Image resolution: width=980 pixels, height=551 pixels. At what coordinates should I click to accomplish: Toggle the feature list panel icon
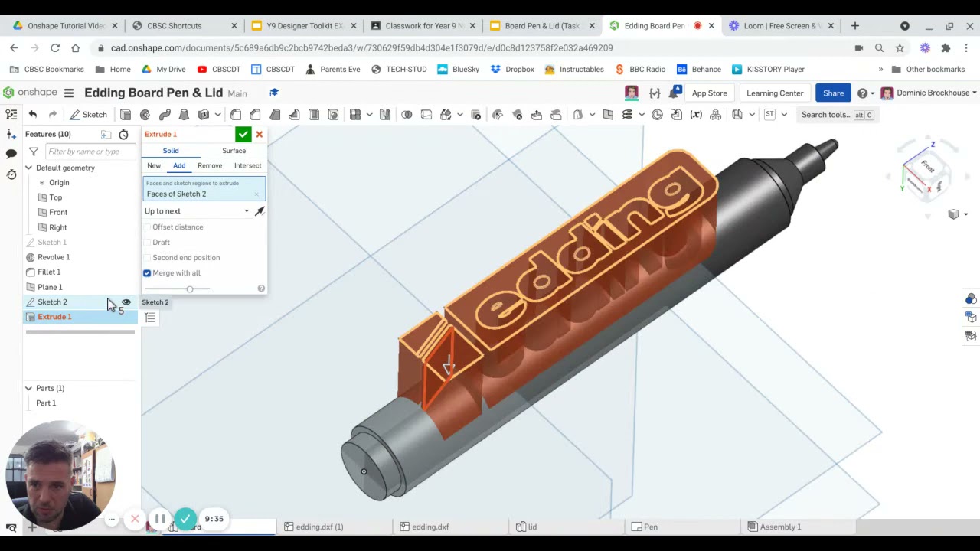11,115
